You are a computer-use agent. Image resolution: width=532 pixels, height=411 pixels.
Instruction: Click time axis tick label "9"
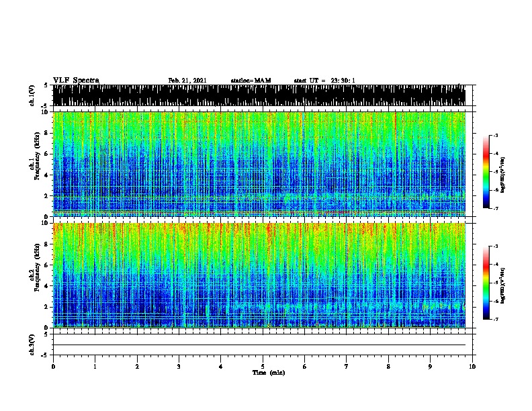[430, 367]
